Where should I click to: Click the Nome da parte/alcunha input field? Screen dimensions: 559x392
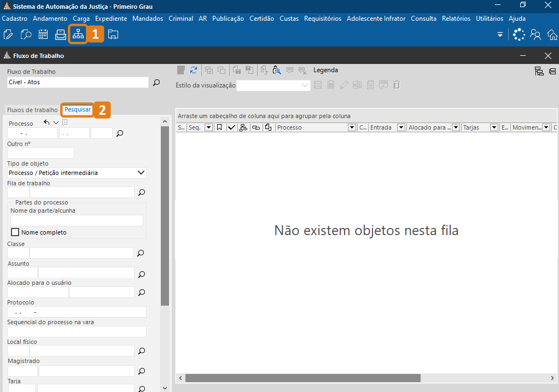tap(77, 220)
